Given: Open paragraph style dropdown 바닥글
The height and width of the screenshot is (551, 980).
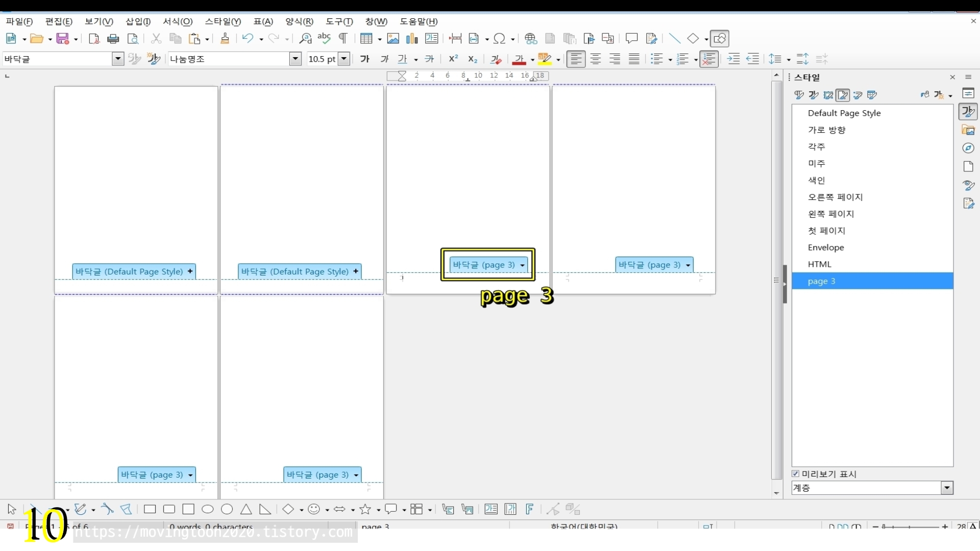Looking at the screenshot, I should coord(118,59).
